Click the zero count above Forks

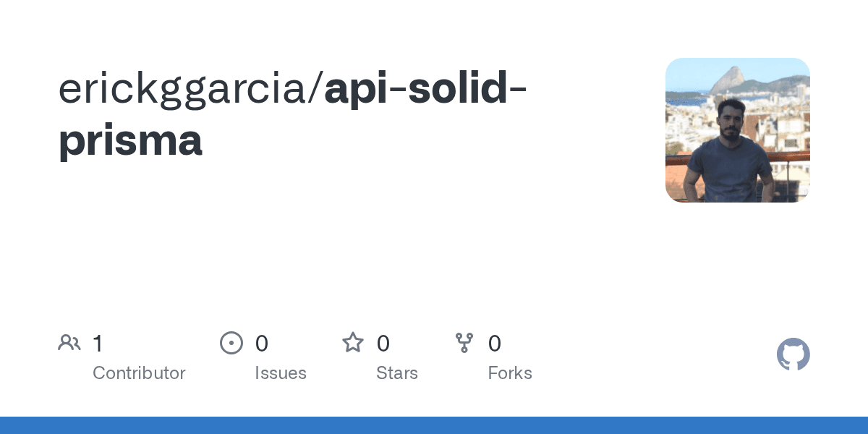pyautogui.click(x=495, y=344)
